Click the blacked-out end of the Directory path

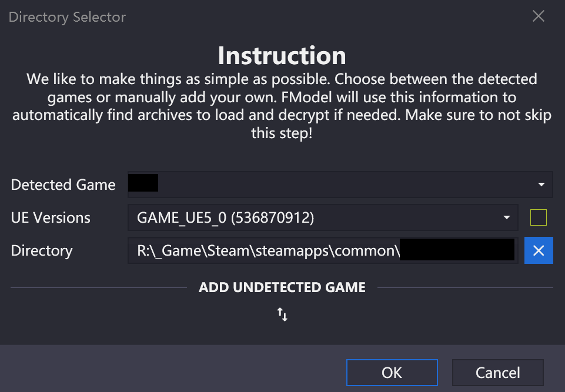457,250
